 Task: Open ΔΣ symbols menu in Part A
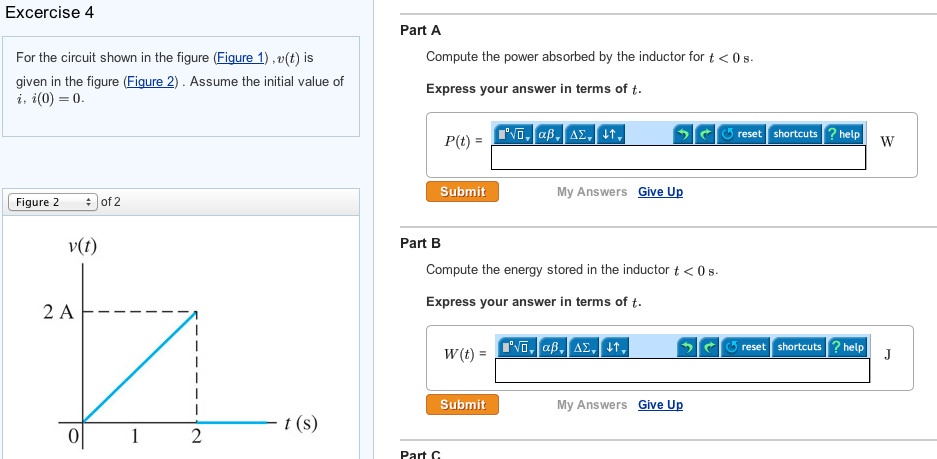(x=580, y=134)
